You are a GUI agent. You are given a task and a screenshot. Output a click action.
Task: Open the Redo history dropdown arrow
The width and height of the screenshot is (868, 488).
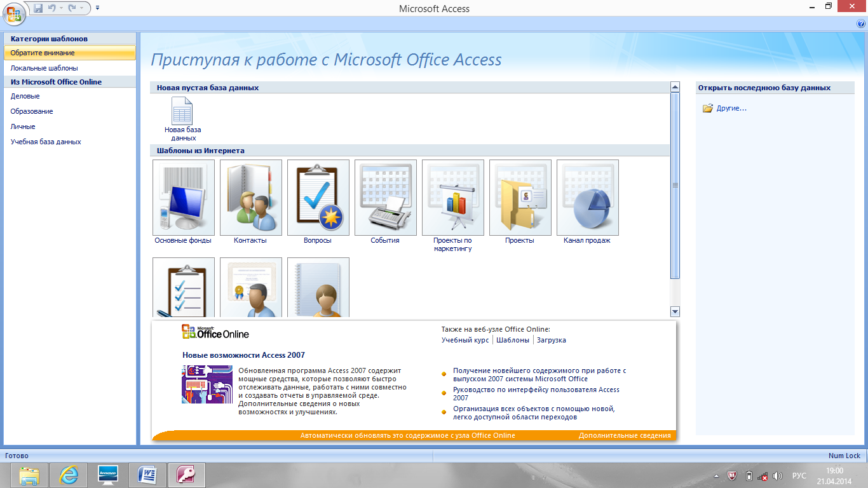pyautogui.click(x=81, y=8)
